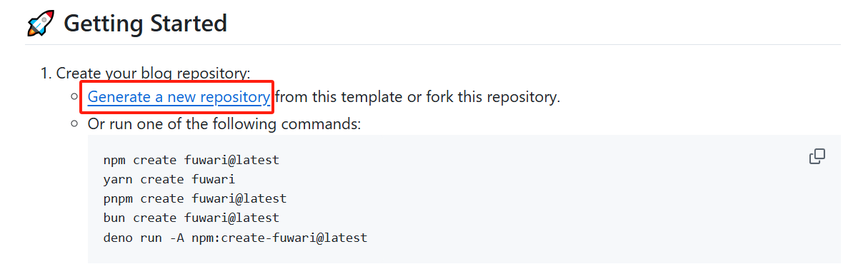Click the word 'Started' in the heading
This screenshot has width=868, height=279.
pyautogui.click(x=189, y=24)
